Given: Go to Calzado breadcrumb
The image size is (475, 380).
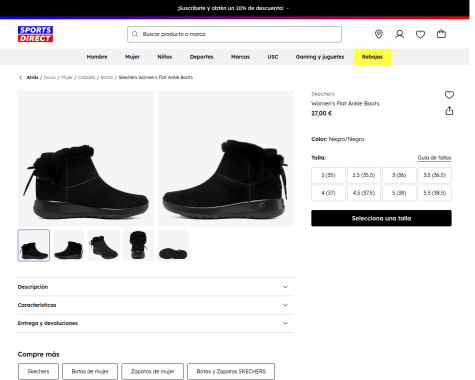Looking at the screenshot, I should click(x=87, y=77).
